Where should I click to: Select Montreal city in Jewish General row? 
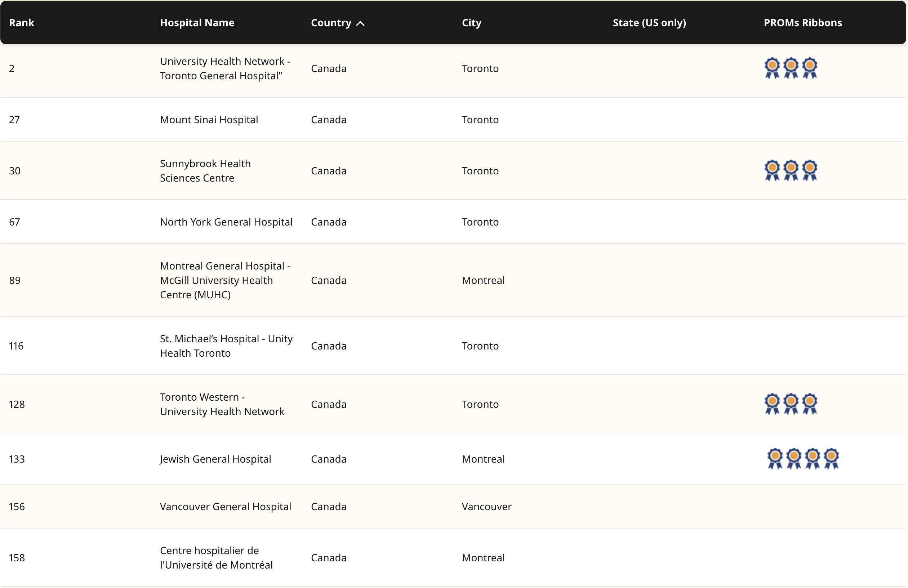click(x=484, y=459)
